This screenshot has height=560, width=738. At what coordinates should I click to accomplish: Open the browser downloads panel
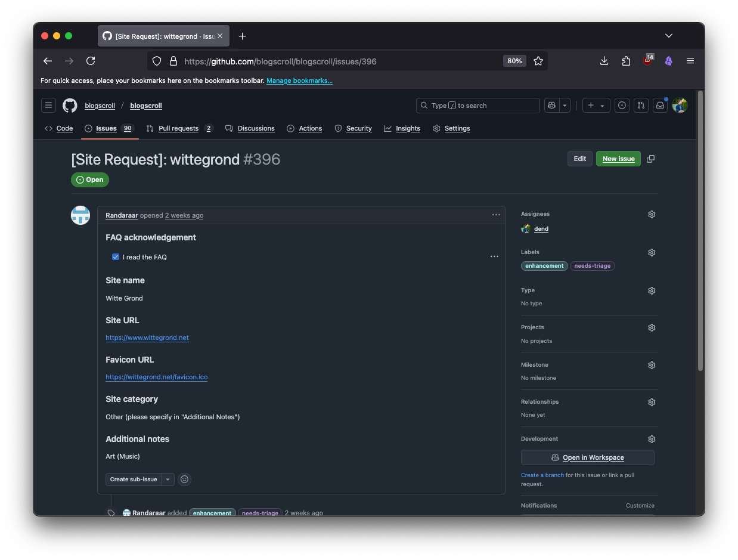click(604, 61)
